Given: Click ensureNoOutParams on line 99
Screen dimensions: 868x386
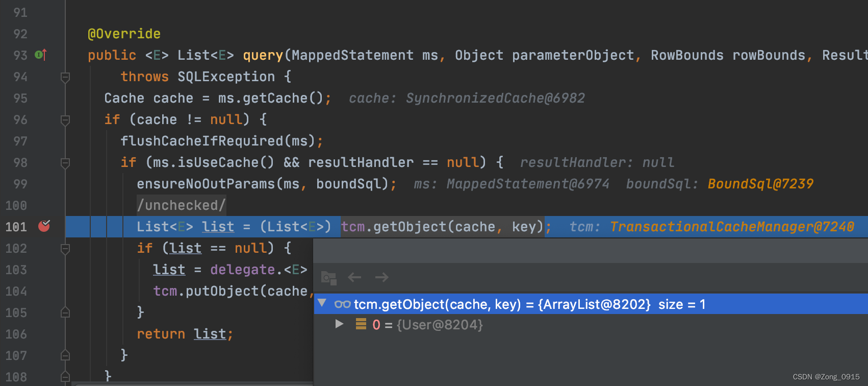Looking at the screenshot, I should [206, 184].
